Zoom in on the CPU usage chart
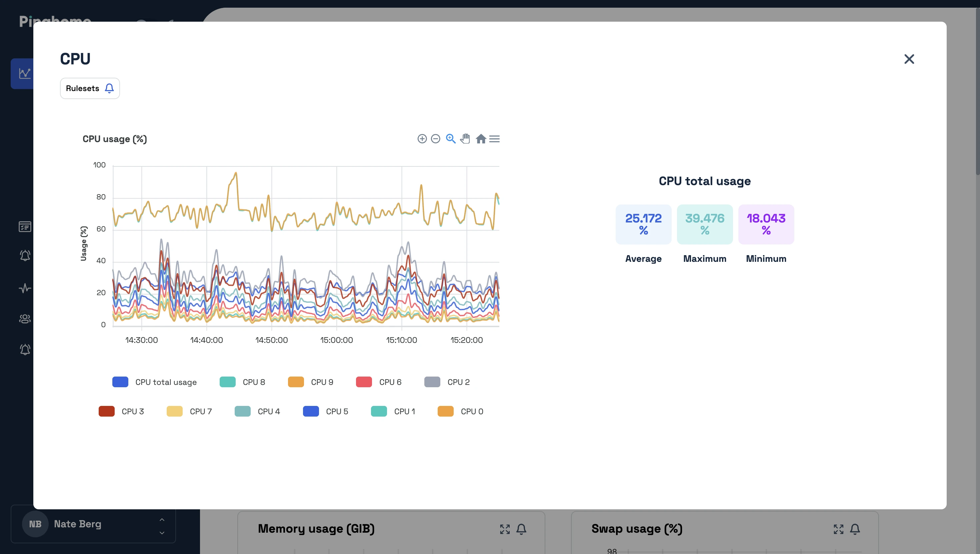Screen dimensions: 980x554 (x=422, y=139)
